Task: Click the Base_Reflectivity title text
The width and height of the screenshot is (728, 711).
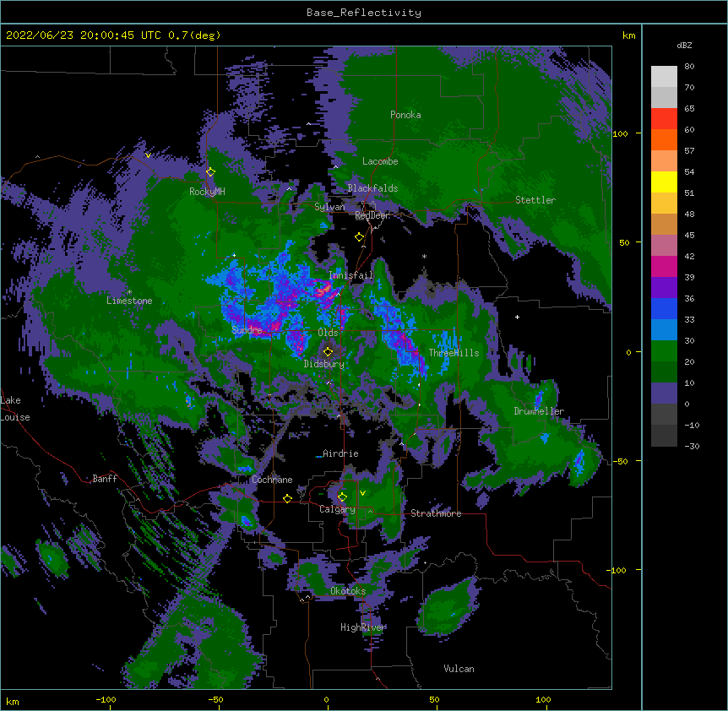Action: 364,13
